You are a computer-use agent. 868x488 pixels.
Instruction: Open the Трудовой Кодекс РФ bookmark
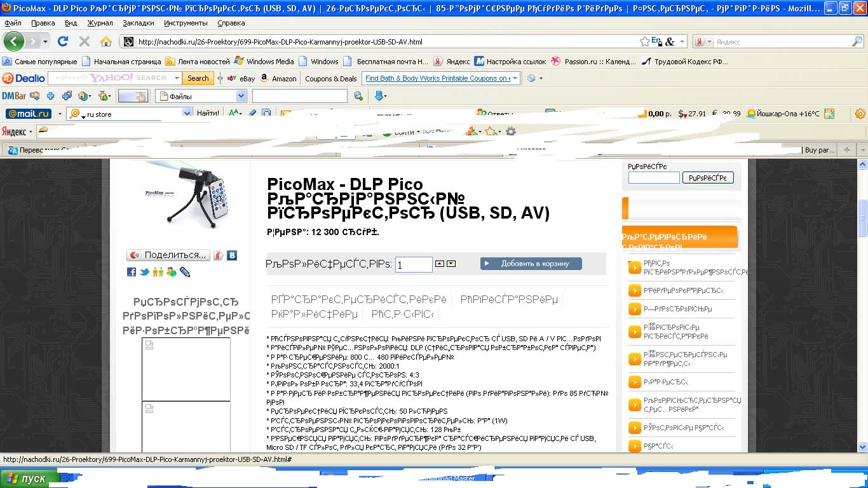pos(684,62)
